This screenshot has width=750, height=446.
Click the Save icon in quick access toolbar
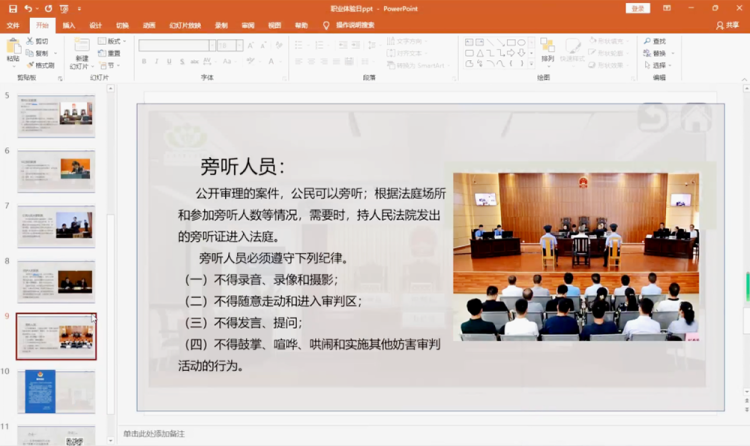click(x=12, y=8)
